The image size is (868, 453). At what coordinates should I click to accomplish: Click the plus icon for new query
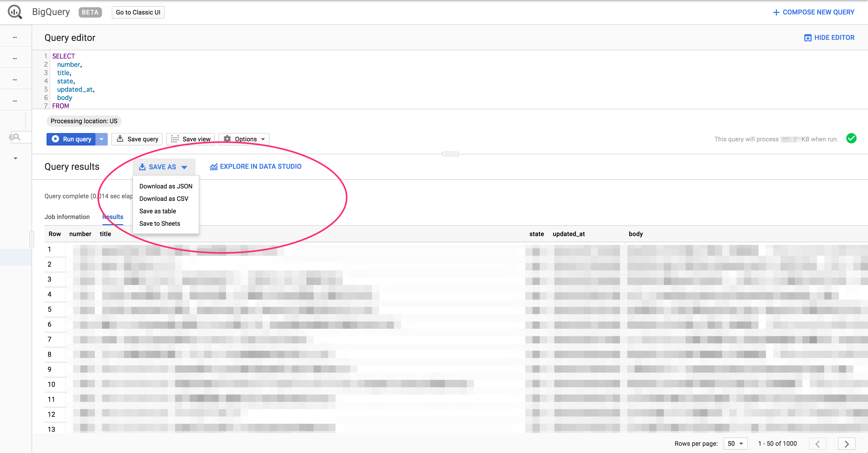776,12
